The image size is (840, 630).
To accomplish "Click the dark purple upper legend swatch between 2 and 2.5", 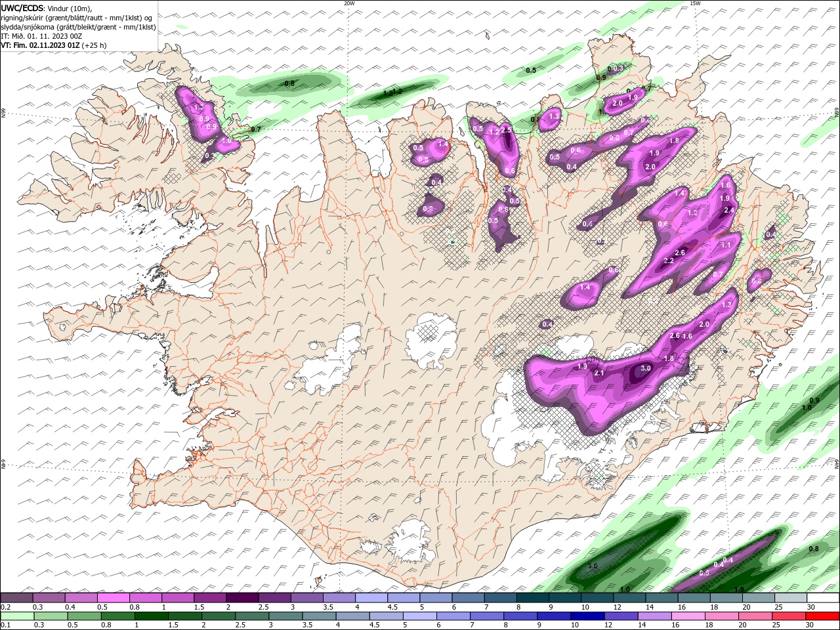I will pos(242,598).
